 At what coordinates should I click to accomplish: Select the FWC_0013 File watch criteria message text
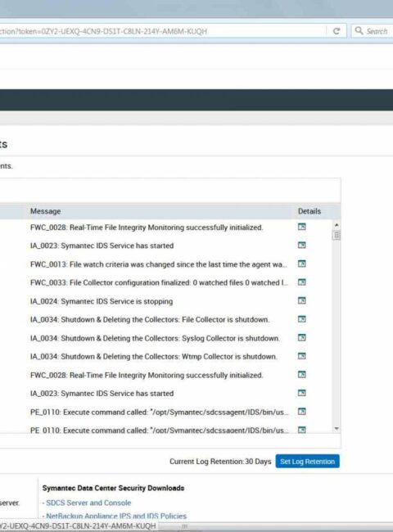[159, 264]
